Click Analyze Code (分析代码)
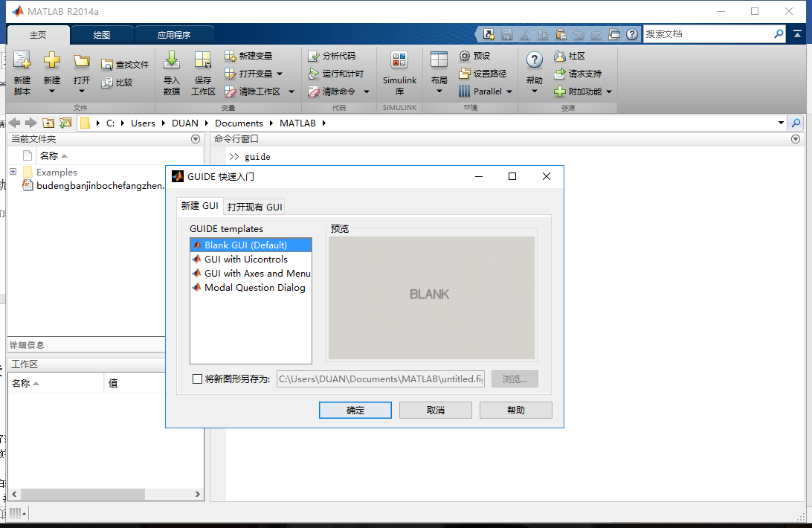This screenshot has width=812, height=528. (x=332, y=56)
